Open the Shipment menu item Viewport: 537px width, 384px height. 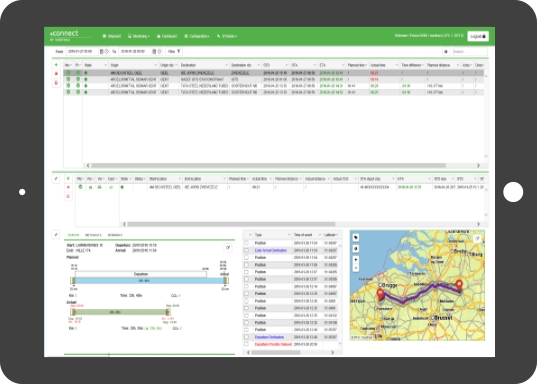coord(112,36)
